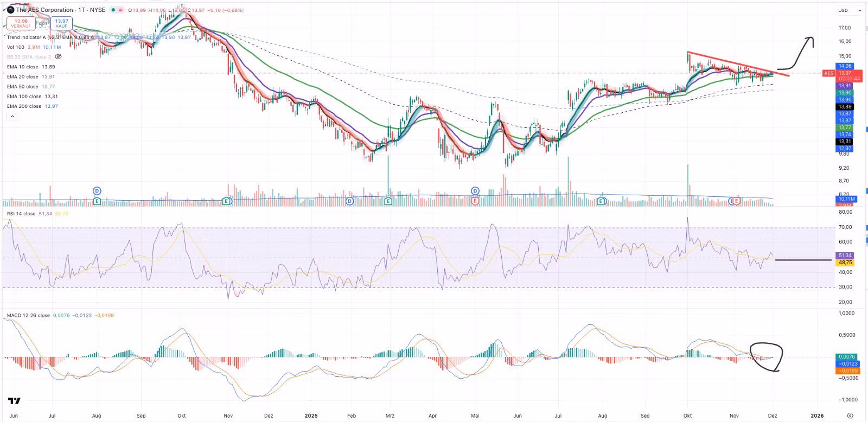Select the EMA 200 close indicator legend
The width and height of the screenshot is (868, 422).
point(23,106)
